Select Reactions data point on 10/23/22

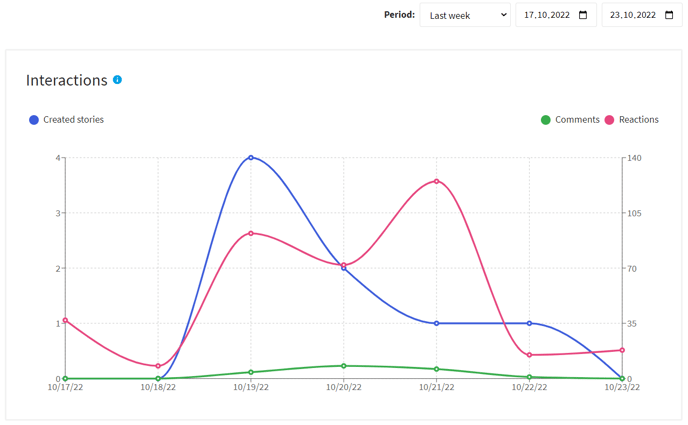(622, 350)
